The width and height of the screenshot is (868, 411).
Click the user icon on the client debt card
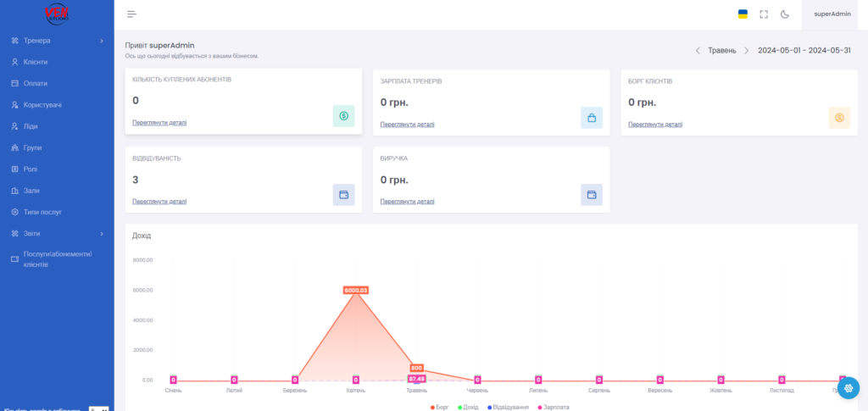coord(839,118)
